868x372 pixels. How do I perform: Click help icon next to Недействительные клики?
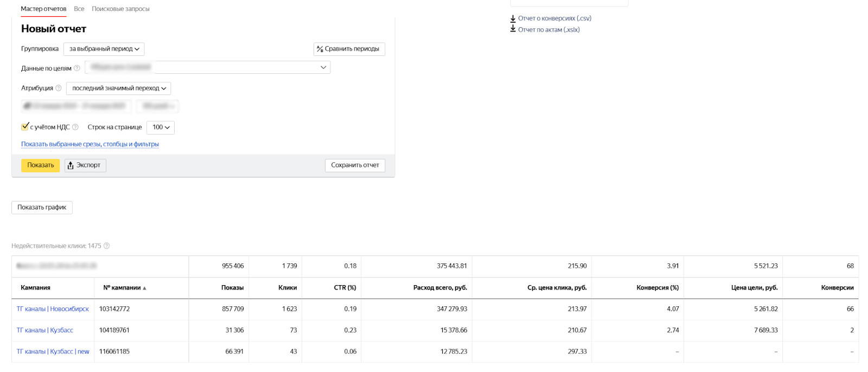(107, 246)
